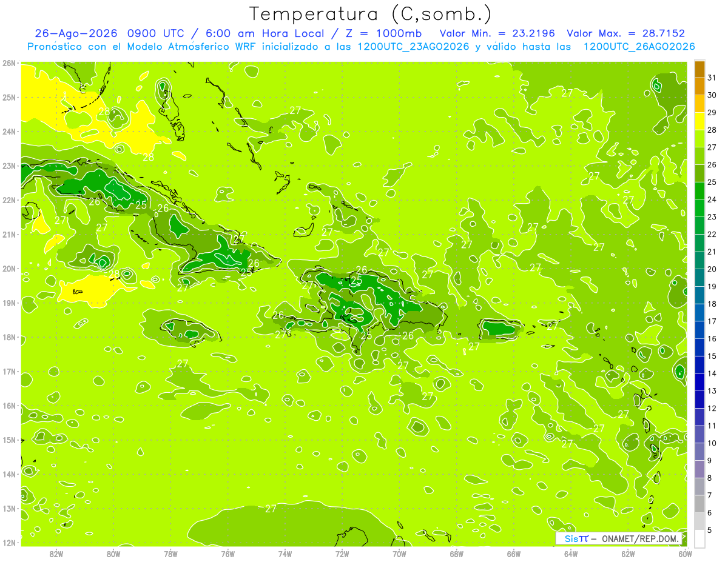Screen dimensions: 728x562
Task: Click the '26N' latitude axis label
Action: pos(9,63)
